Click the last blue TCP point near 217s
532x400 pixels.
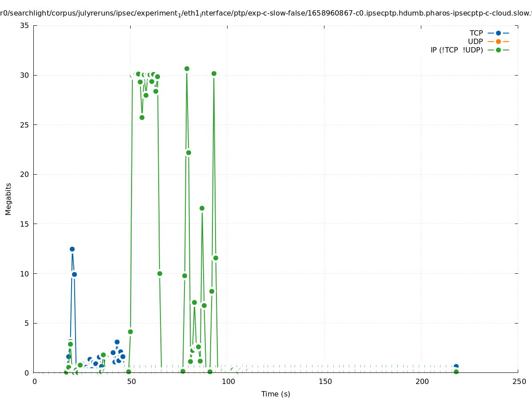(x=456, y=366)
